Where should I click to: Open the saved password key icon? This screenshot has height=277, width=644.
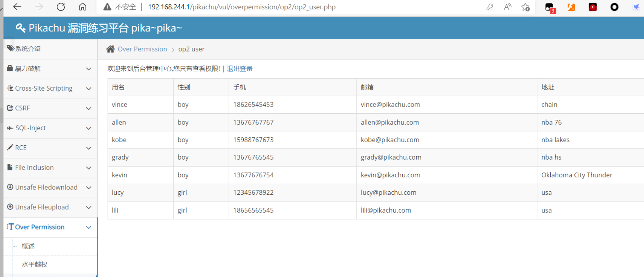tap(489, 7)
